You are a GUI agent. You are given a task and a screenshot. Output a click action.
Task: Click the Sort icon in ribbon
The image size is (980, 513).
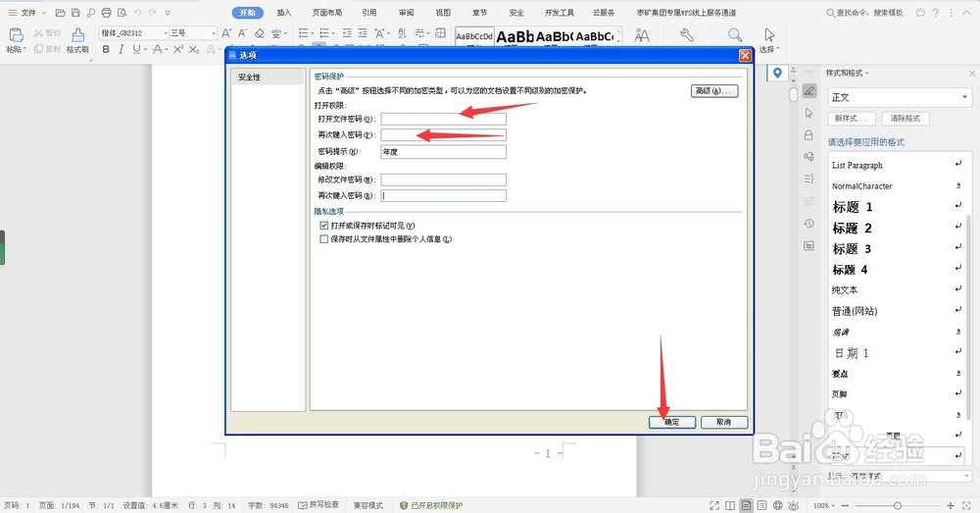(x=402, y=33)
